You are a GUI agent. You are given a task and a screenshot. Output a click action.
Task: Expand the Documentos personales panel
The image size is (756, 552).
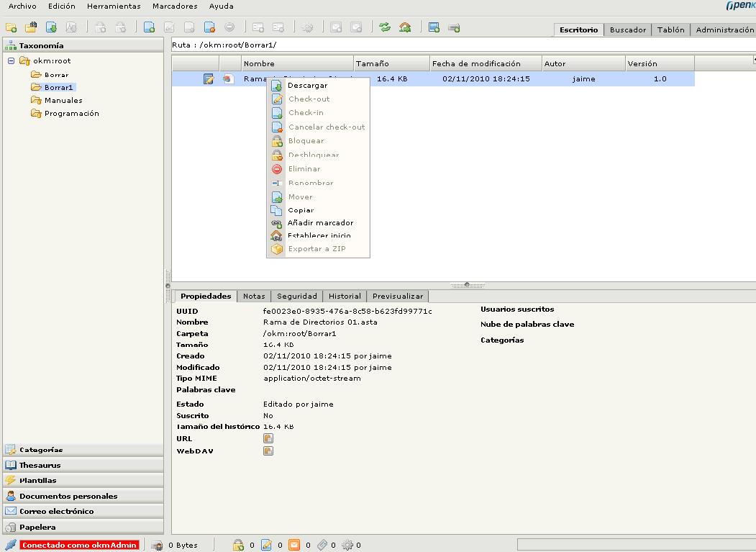(x=83, y=496)
